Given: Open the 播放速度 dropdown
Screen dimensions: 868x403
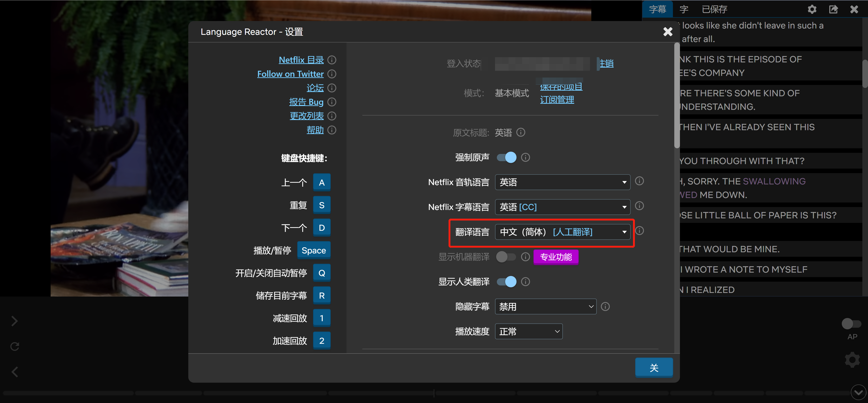Looking at the screenshot, I should click(x=529, y=332).
